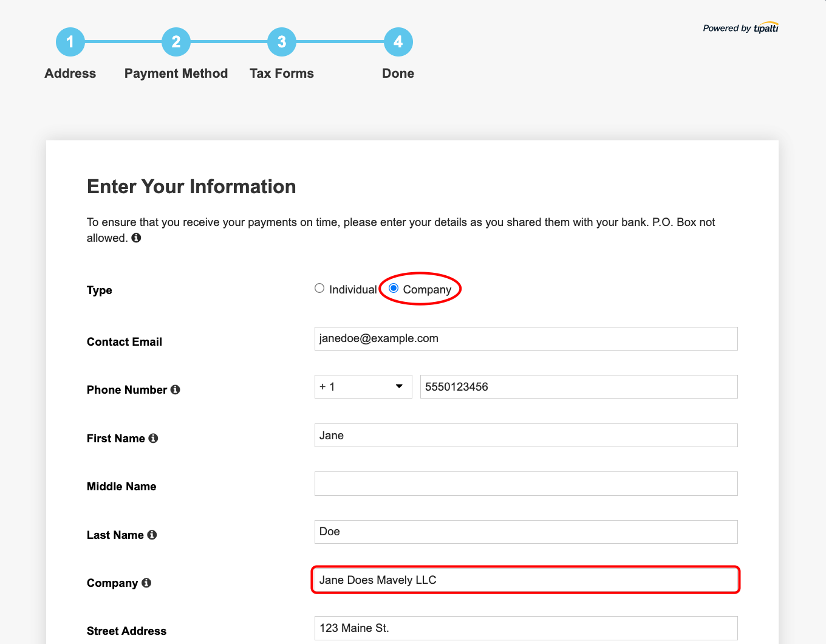Click the Done step label
826x644 pixels.
click(398, 74)
